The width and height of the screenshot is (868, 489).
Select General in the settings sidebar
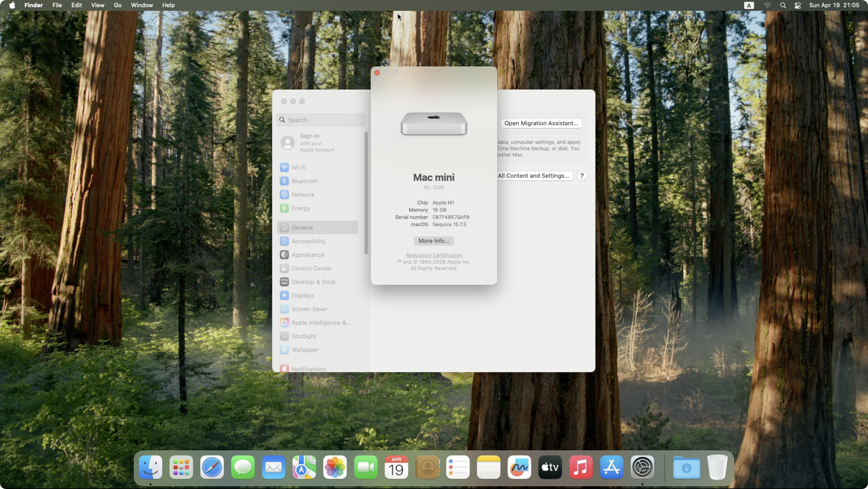pyautogui.click(x=317, y=228)
